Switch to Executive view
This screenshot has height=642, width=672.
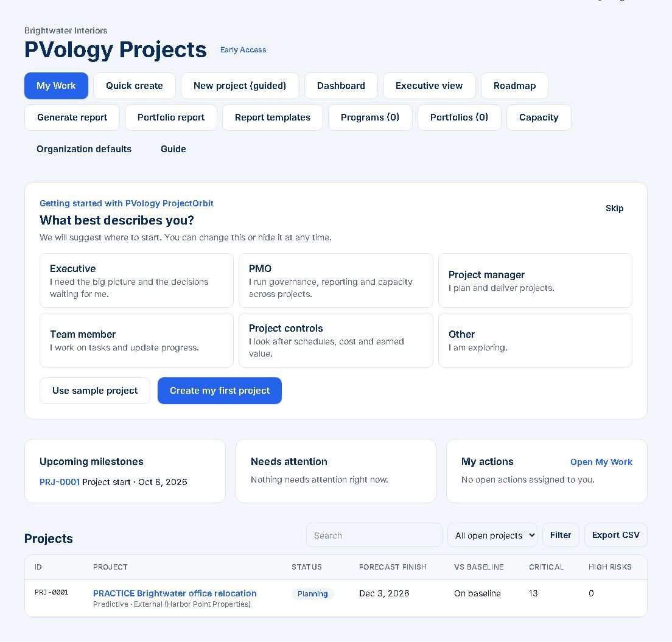tap(429, 86)
